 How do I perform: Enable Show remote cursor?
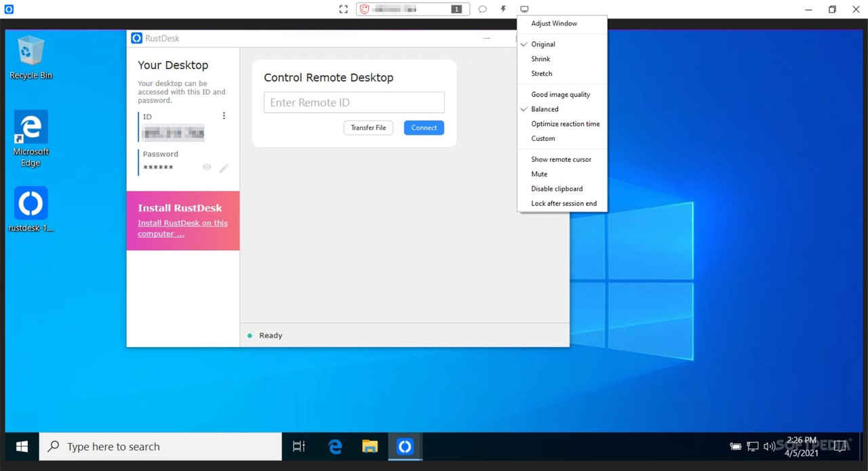(562, 160)
